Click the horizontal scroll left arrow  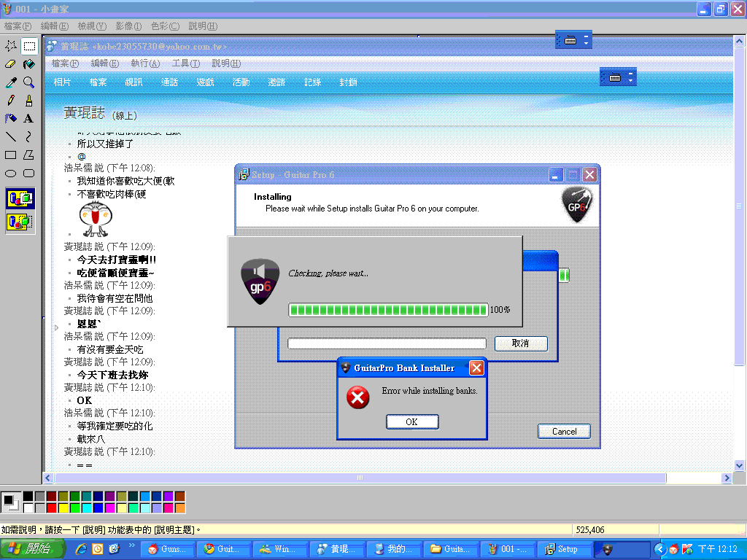[47, 478]
